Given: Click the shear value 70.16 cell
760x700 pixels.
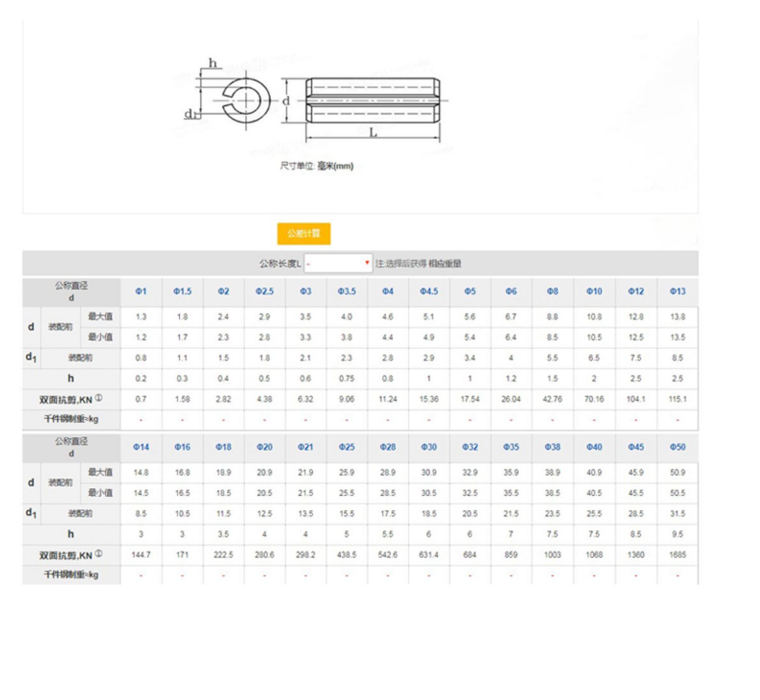Looking at the screenshot, I should [594, 399].
